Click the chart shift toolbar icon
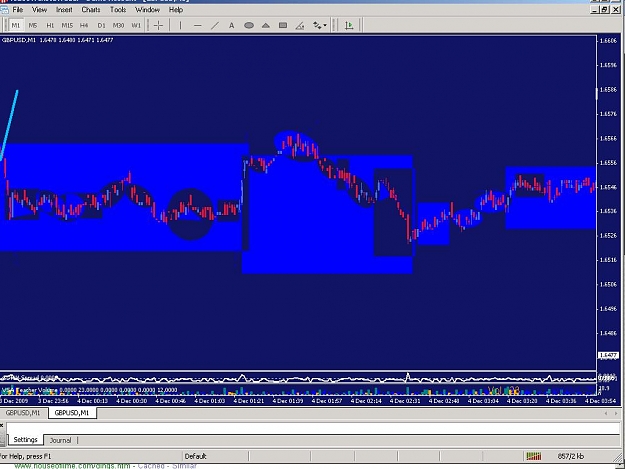 [x=349, y=26]
